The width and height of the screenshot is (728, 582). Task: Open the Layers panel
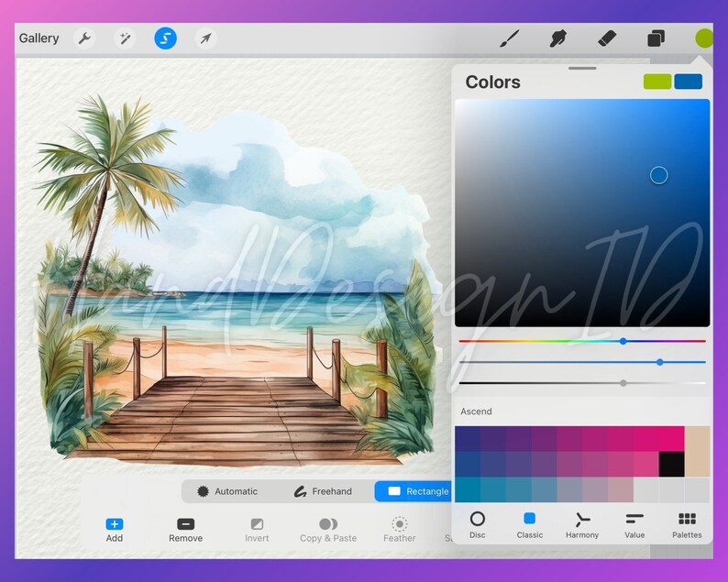(x=656, y=38)
